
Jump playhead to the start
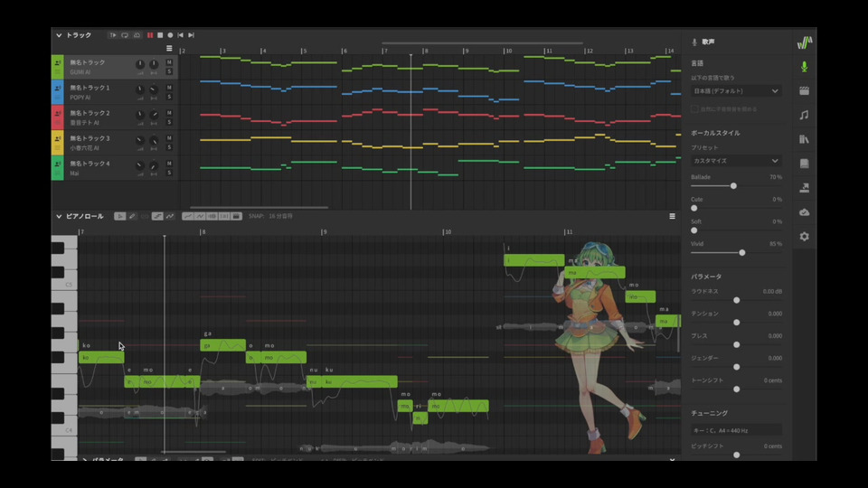click(181, 35)
